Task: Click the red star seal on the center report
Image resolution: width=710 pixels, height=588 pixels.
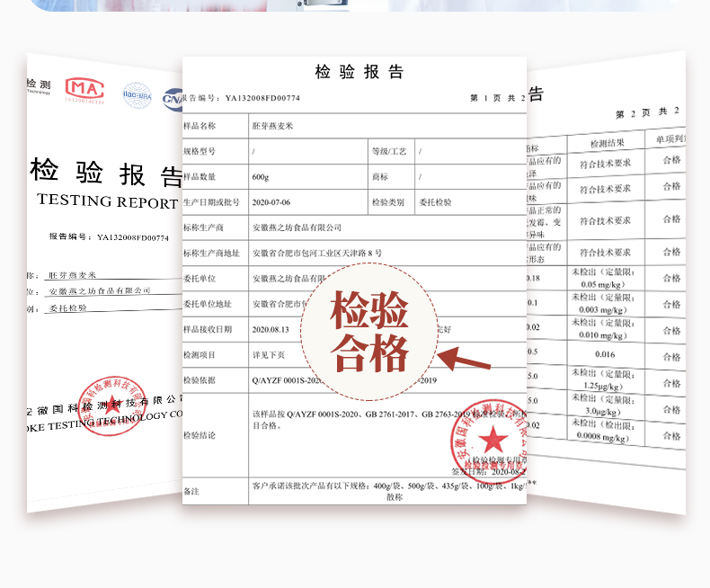Action: [491, 438]
